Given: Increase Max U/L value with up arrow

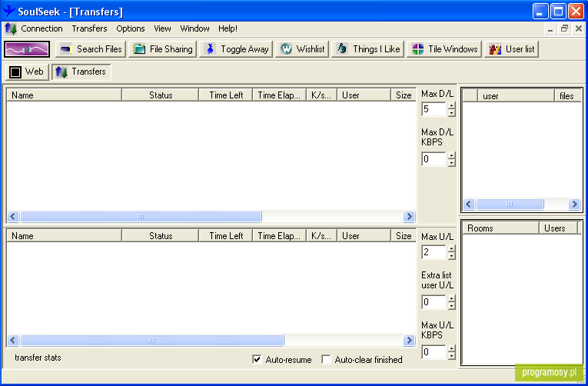Looking at the screenshot, I should (x=451, y=248).
